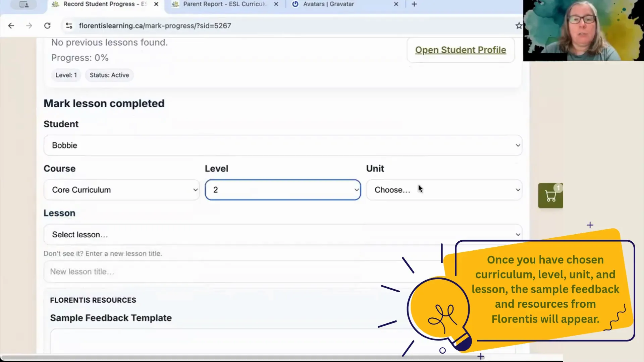The image size is (644, 362).
Task: Click the Status: Active badge
Action: tap(109, 75)
